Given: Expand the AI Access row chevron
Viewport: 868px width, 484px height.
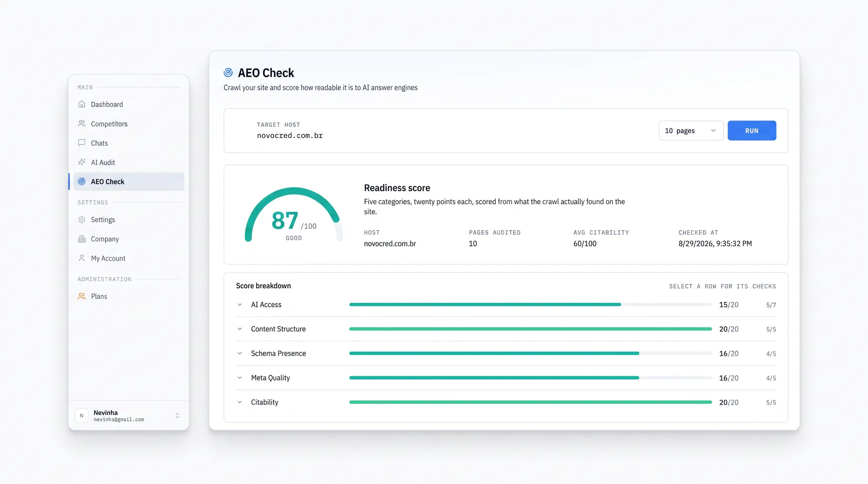Looking at the screenshot, I should click(240, 305).
